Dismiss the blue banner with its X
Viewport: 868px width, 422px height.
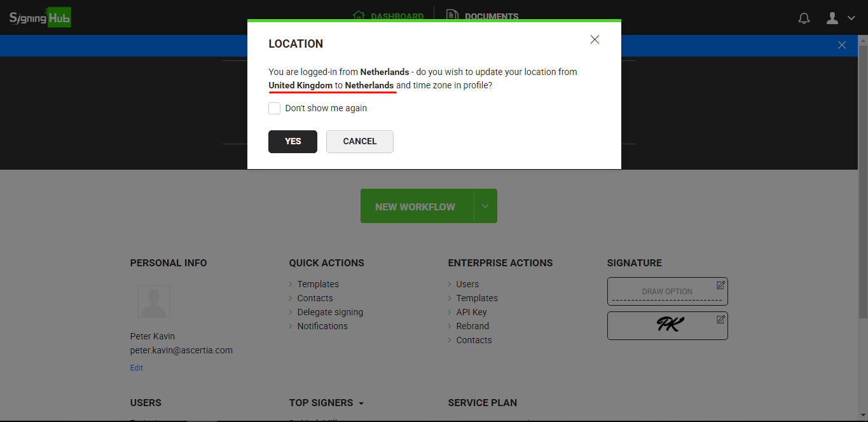[x=841, y=45]
